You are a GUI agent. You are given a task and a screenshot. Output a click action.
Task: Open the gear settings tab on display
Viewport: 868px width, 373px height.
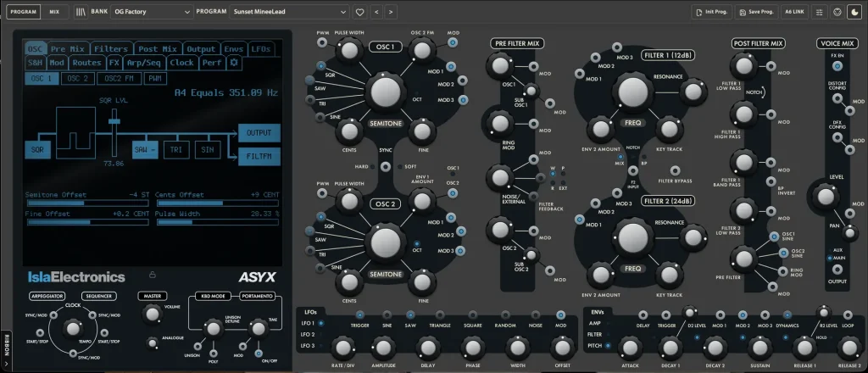(234, 63)
